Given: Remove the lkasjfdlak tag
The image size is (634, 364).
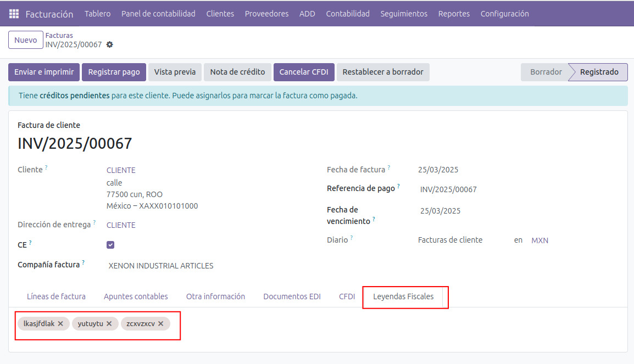Looking at the screenshot, I should (60, 324).
